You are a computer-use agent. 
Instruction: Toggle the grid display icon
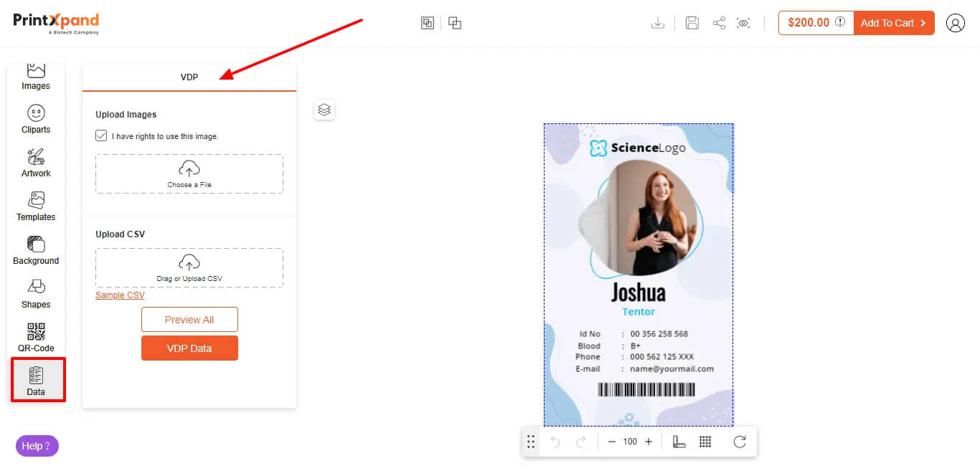[705, 442]
